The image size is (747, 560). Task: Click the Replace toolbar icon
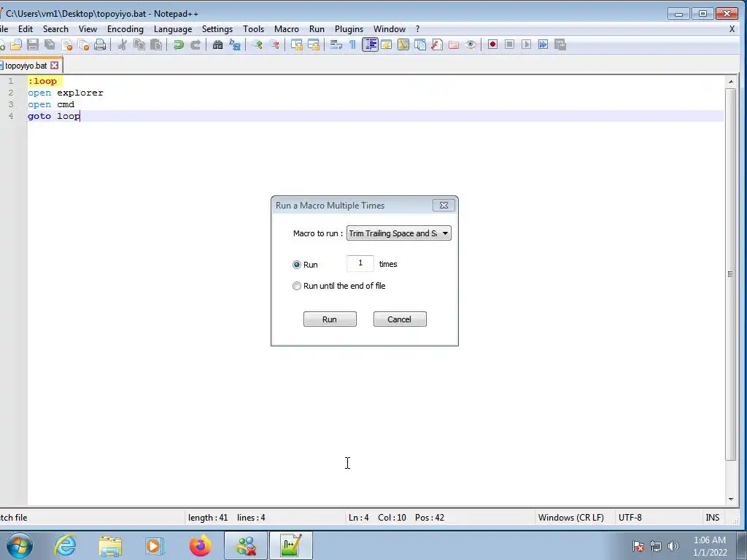[234, 44]
